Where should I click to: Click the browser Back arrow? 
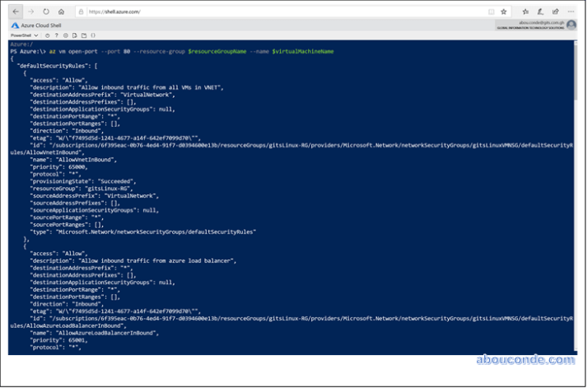coord(16,12)
